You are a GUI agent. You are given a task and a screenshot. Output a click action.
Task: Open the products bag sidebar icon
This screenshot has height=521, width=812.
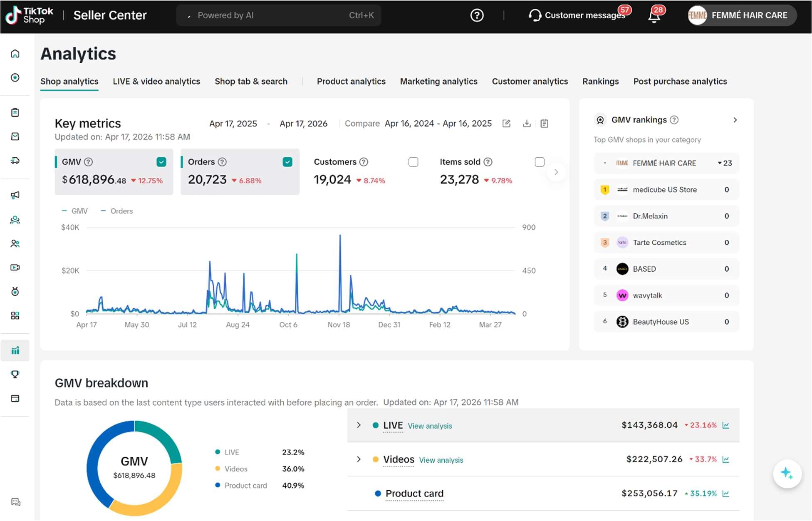click(15, 136)
